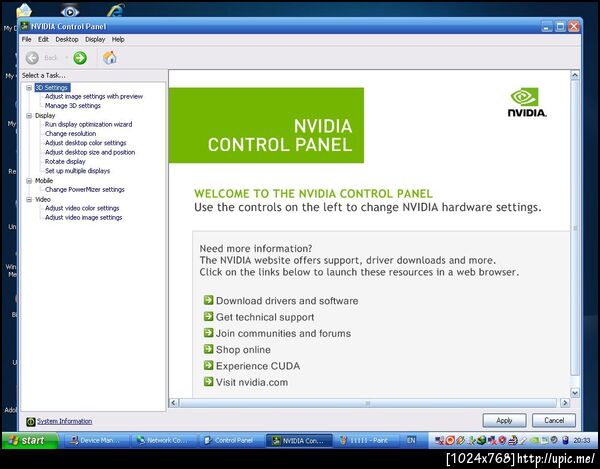Select Adjust video image settings
The width and height of the screenshot is (600, 469).
(83, 217)
